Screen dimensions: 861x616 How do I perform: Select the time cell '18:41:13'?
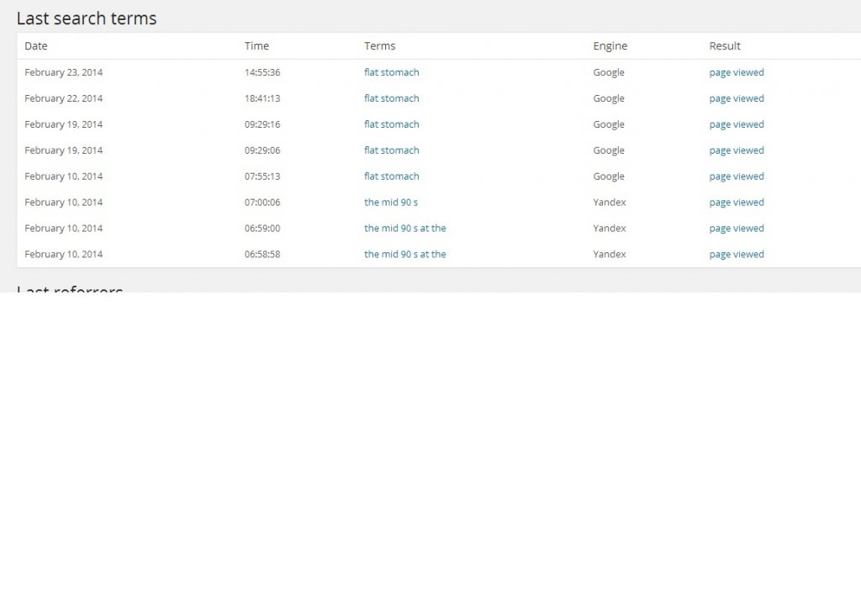pyautogui.click(x=262, y=98)
